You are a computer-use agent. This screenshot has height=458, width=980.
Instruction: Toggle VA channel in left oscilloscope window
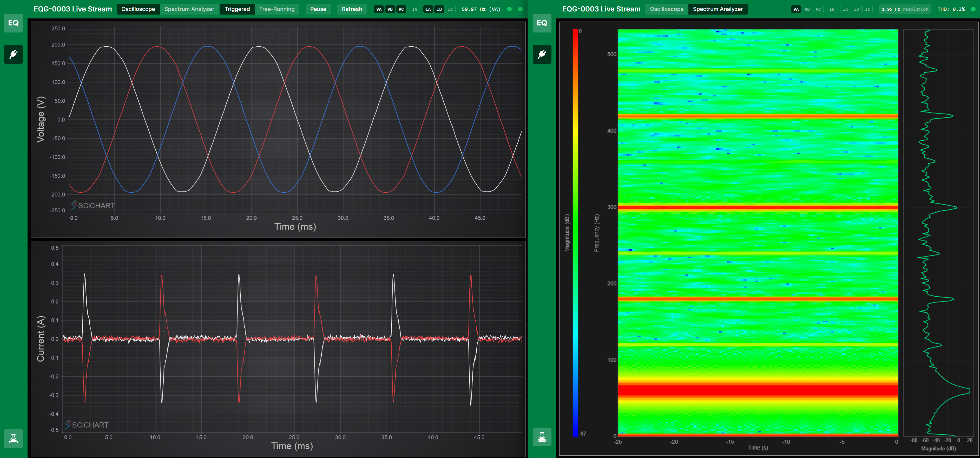click(379, 9)
